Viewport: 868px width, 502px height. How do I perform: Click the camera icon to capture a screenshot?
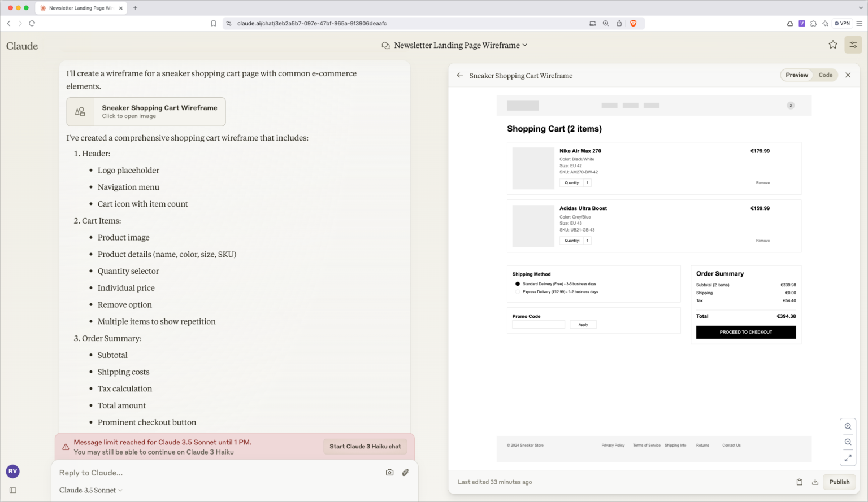[x=389, y=472]
